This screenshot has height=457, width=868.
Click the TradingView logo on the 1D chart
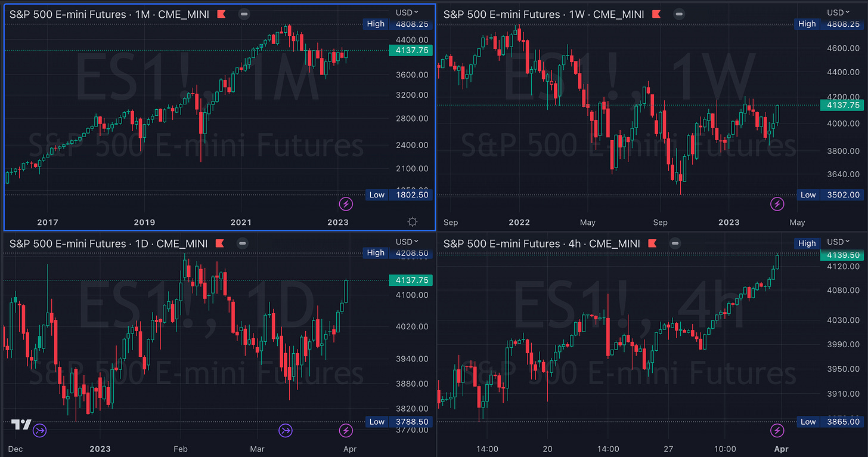21,424
